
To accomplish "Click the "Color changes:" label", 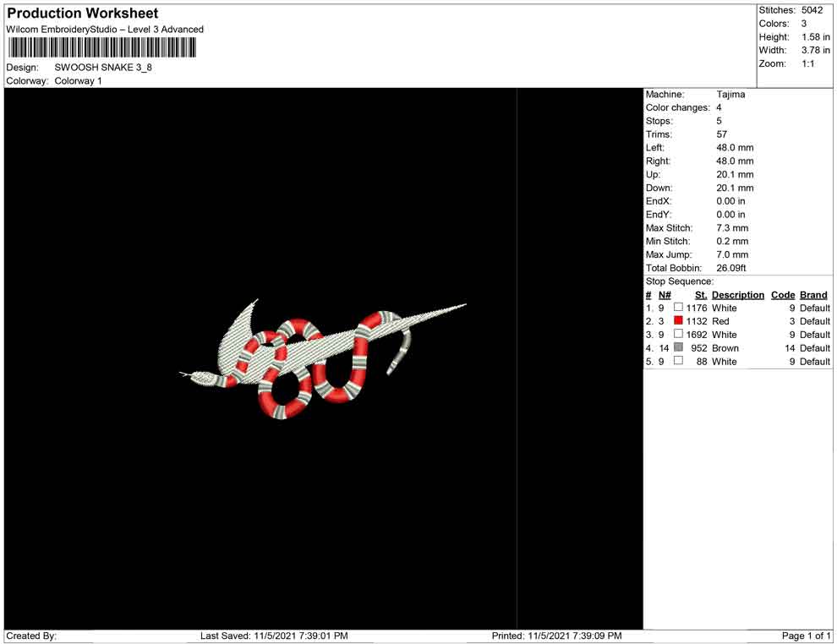I will pos(678,107).
